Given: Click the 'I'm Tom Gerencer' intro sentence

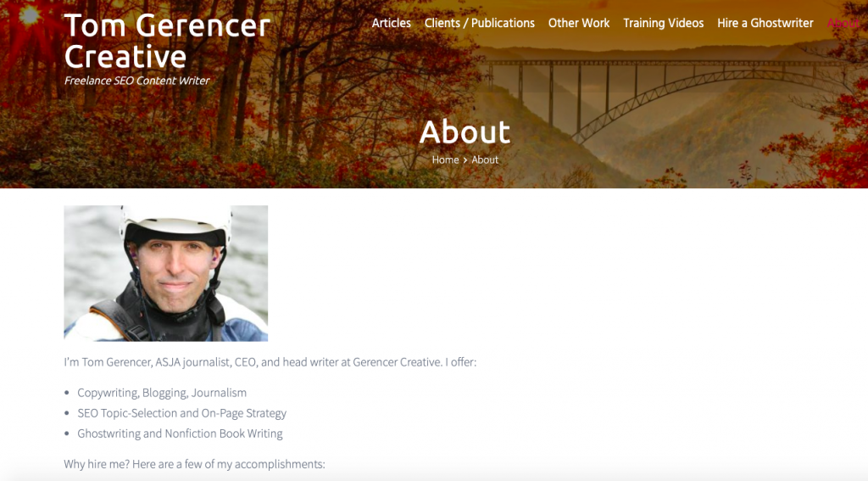Looking at the screenshot, I should (270, 362).
